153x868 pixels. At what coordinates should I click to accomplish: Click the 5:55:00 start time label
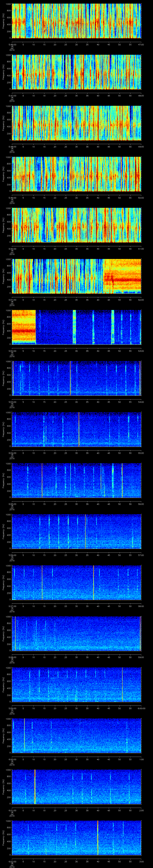click(x=12, y=504)
